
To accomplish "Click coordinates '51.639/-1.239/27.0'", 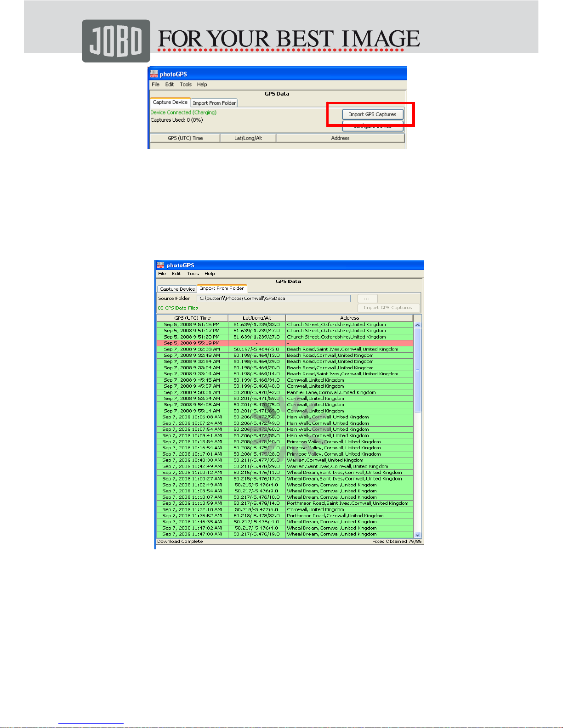I will click(x=256, y=337).
